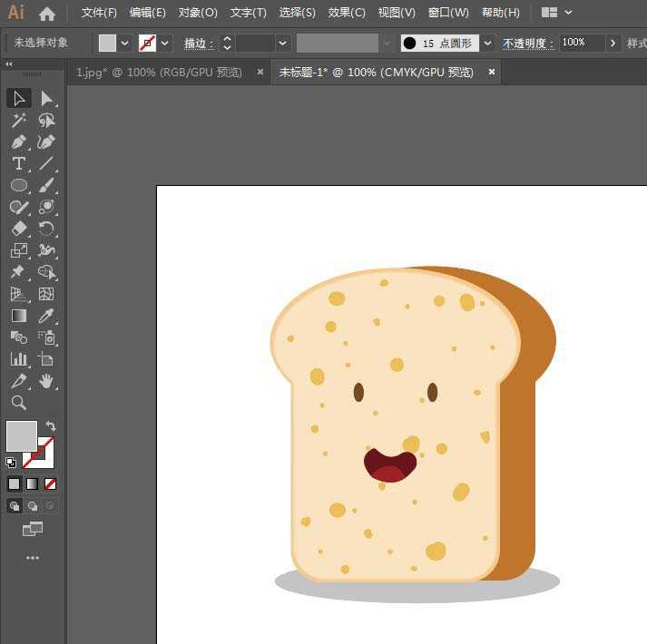The image size is (647, 644).
Task: Open the 文件(F) menu
Action: [x=99, y=13]
